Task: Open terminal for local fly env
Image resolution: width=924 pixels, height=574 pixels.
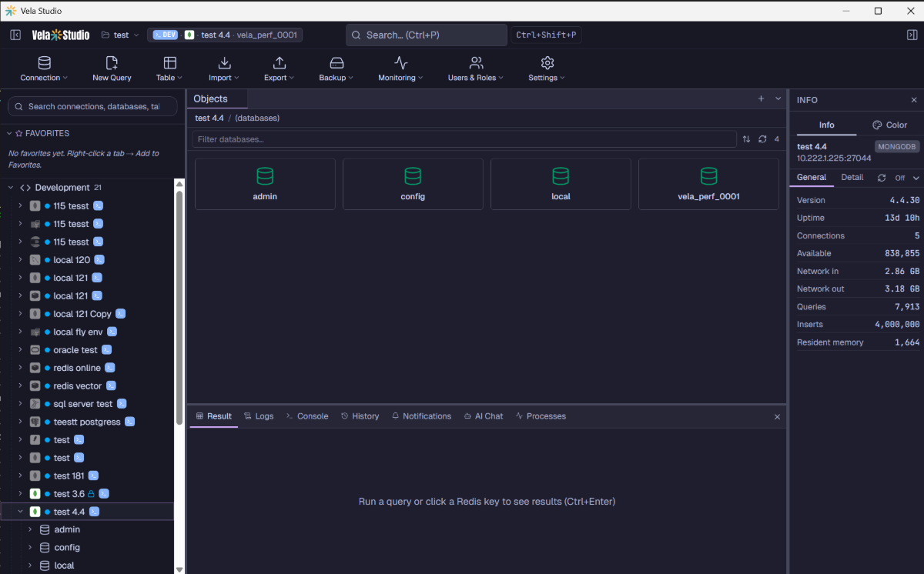Action: click(x=112, y=332)
